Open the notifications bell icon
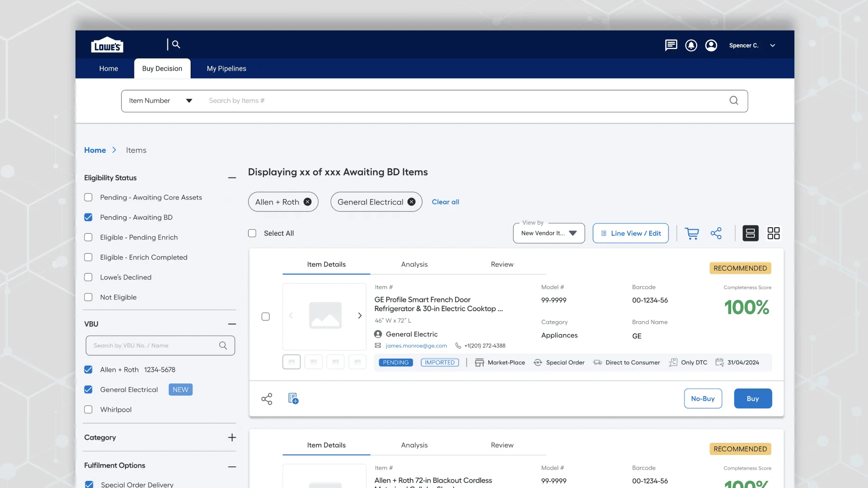Viewport: 868px width, 488px height. (x=691, y=45)
